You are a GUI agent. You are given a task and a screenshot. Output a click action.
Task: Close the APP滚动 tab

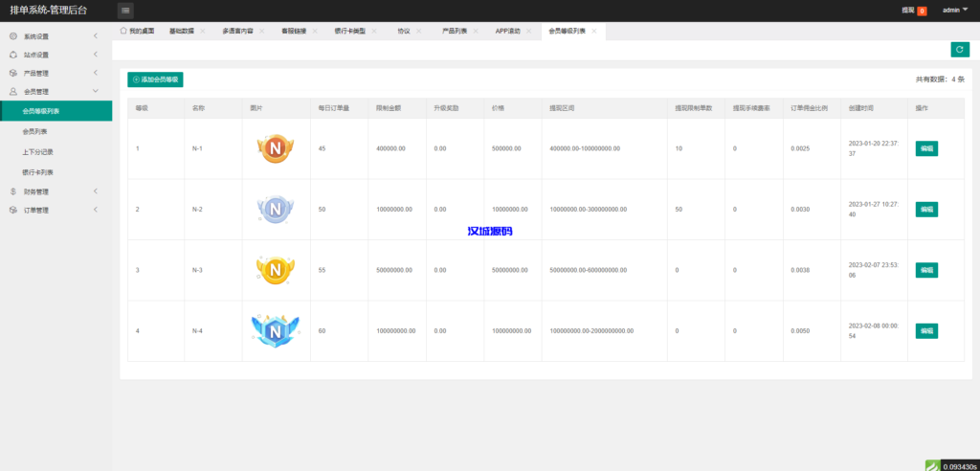point(529,32)
